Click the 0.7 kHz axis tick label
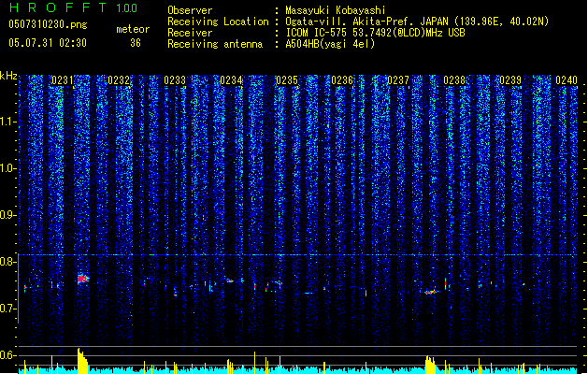The image size is (588, 374). [x=7, y=309]
